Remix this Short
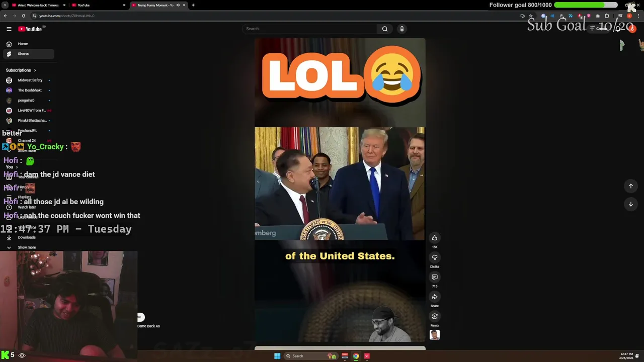Viewport: 644px width, 362px height. point(435,316)
